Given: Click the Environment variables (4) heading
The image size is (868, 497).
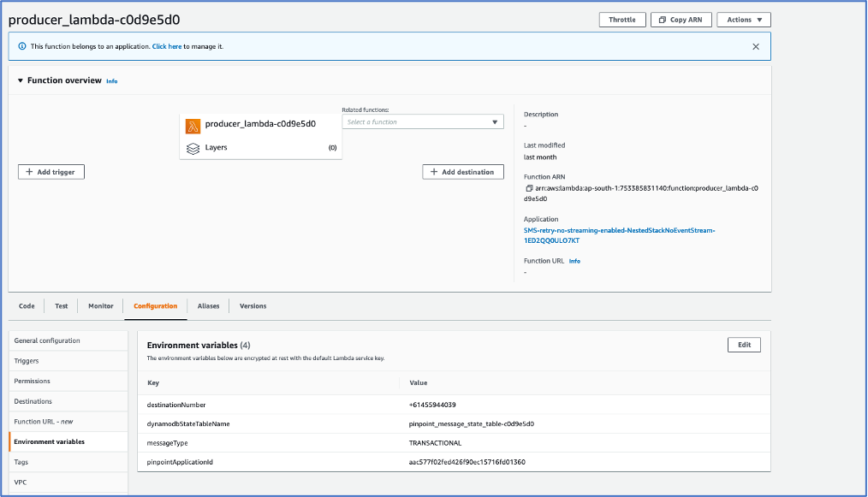Looking at the screenshot, I should (x=199, y=346).
